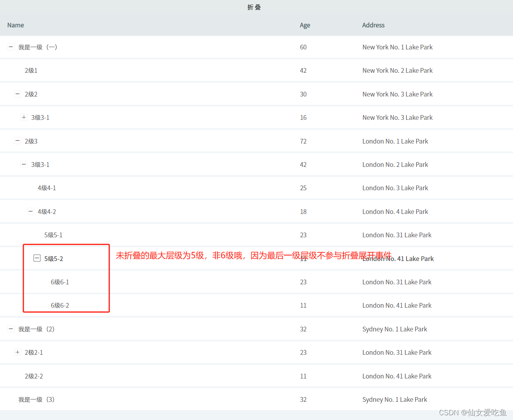Select the 5级5-1 row name
The height and width of the screenshot is (420, 513).
point(53,235)
